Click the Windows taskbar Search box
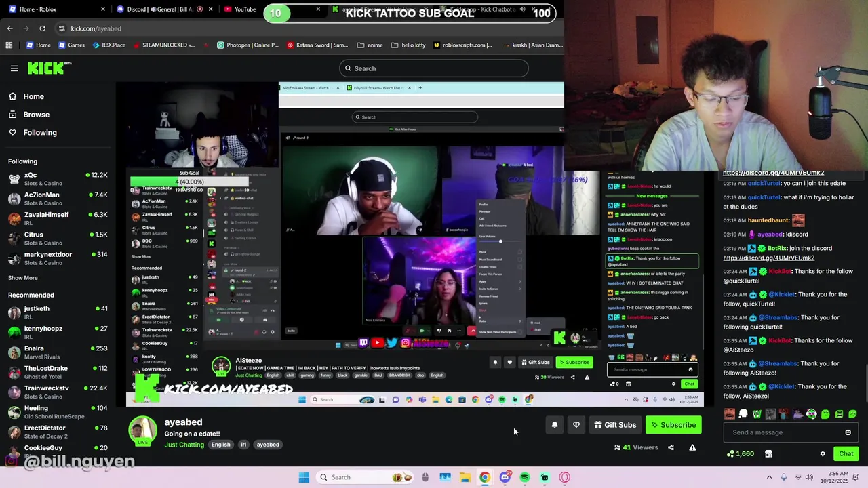The height and width of the screenshot is (488, 868). point(363,477)
